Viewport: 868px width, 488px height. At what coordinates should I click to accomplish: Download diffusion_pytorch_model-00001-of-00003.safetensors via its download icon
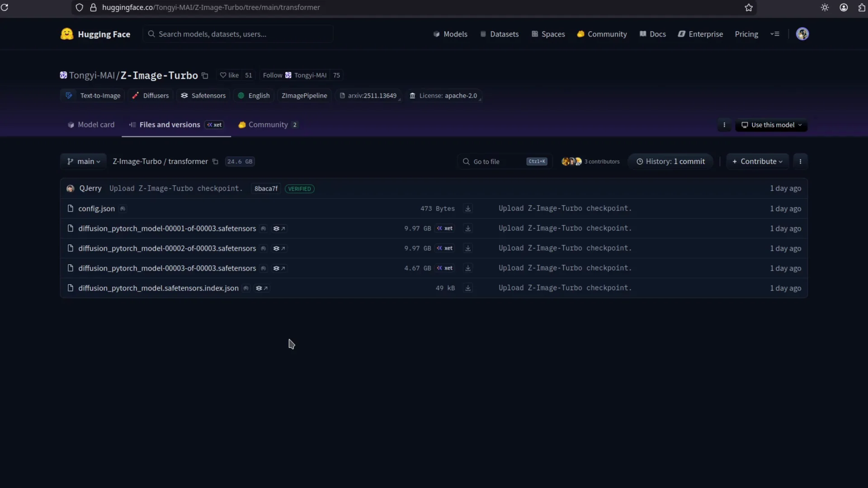pyautogui.click(x=468, y=228)
